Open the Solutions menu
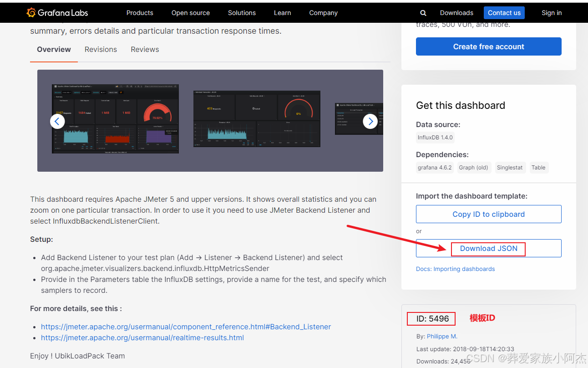 [242, 13]
